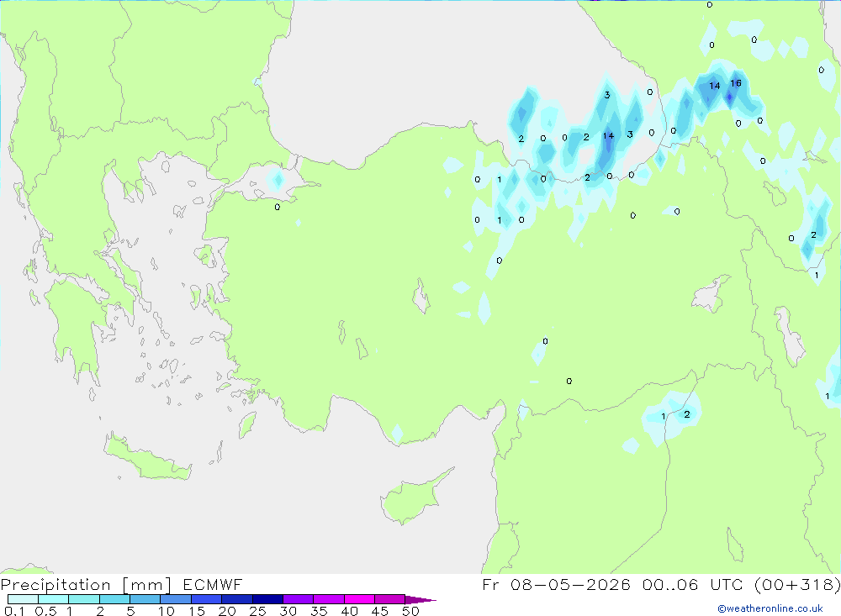This screenshot has width=841, height=616.
Task: Click the 25–30 mm navy legend swatch
Action: [x=267, y=599]
